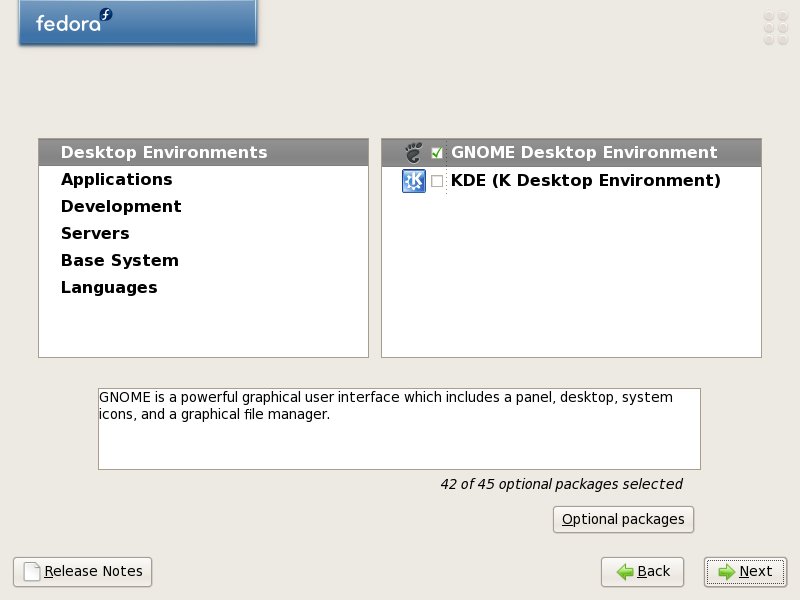This screenshot has width=800, height=600.
Task: Click the green Next arrow icon
Action: tap(727, 572)
